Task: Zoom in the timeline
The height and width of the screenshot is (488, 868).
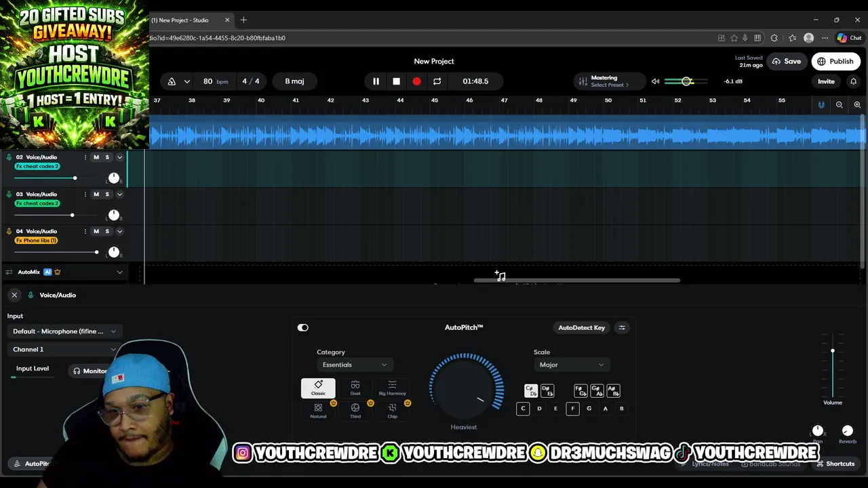Action: point(857,104)
